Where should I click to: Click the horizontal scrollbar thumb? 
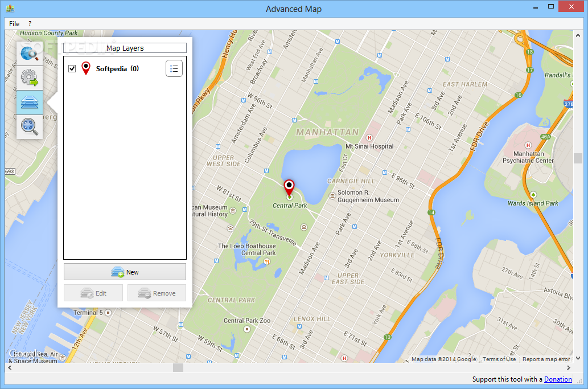point(178,367)
